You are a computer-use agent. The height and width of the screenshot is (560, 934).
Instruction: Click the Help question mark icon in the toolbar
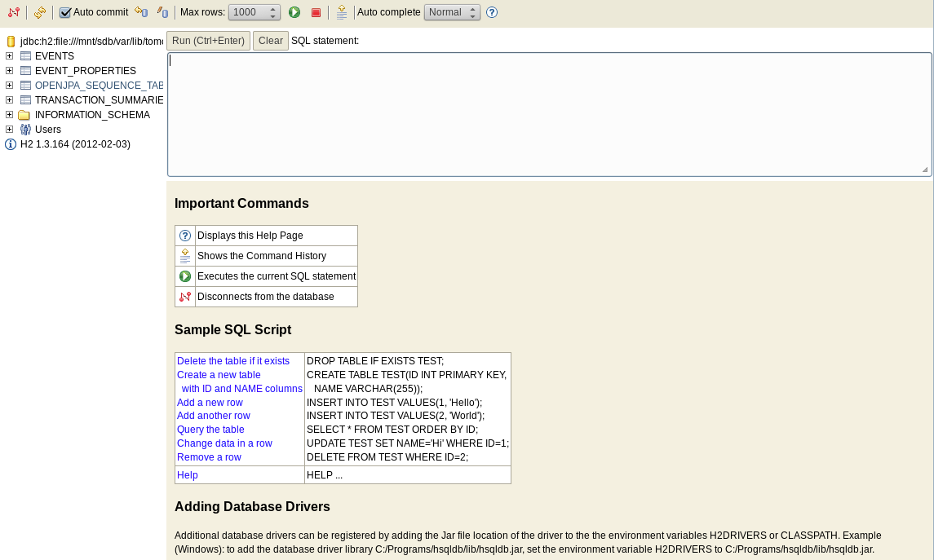click(x=492, y=12)
